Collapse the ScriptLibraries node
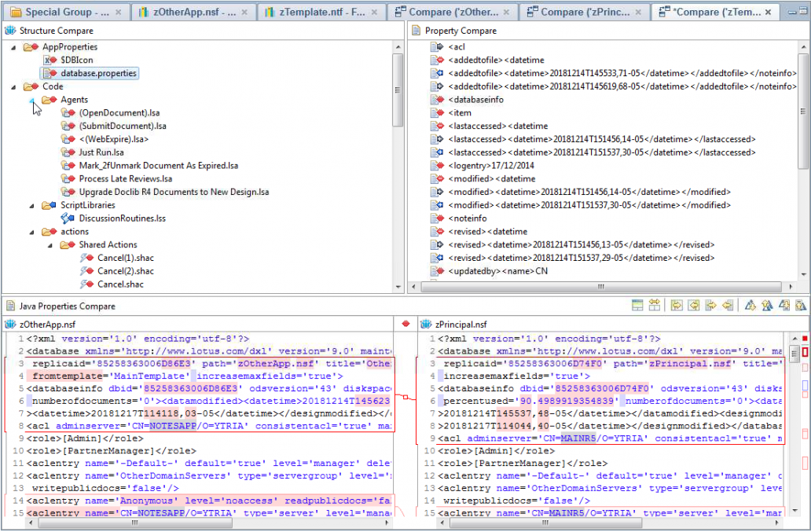This screenshot has width=811, height=532. tap(32, 206)
